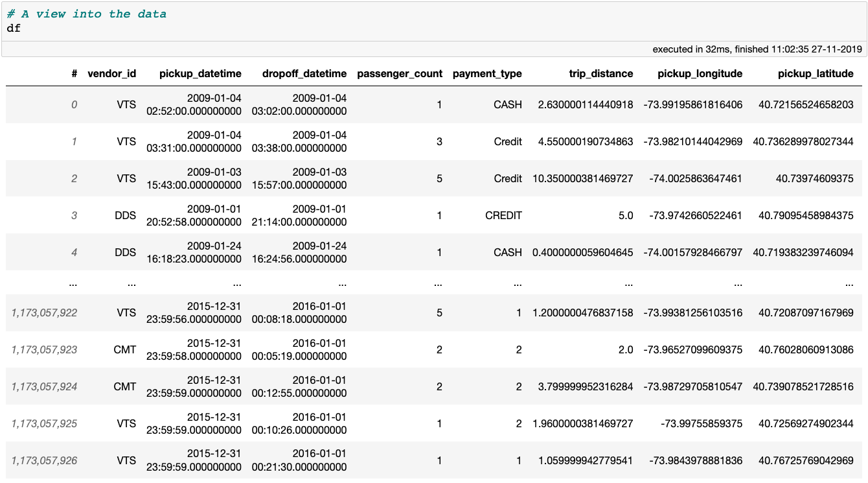Click pickup latitude 40.73974609375

coord(816,178)
